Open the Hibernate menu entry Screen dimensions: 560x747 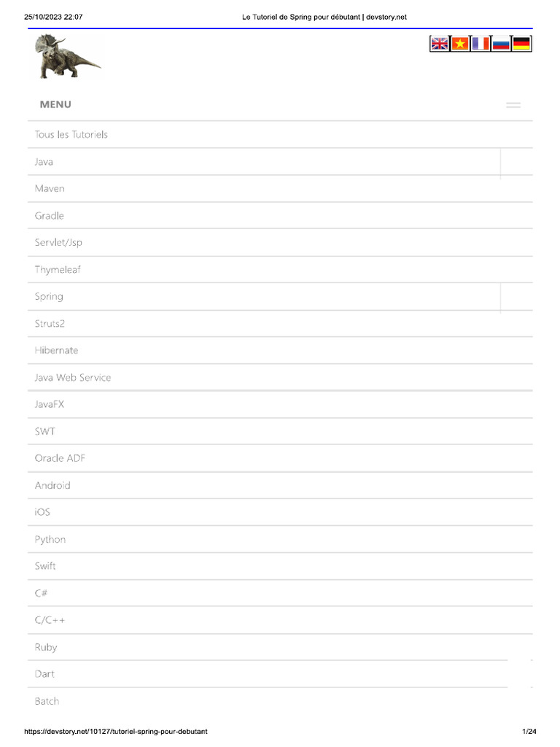pyautogui.click(x=280, y=351)
